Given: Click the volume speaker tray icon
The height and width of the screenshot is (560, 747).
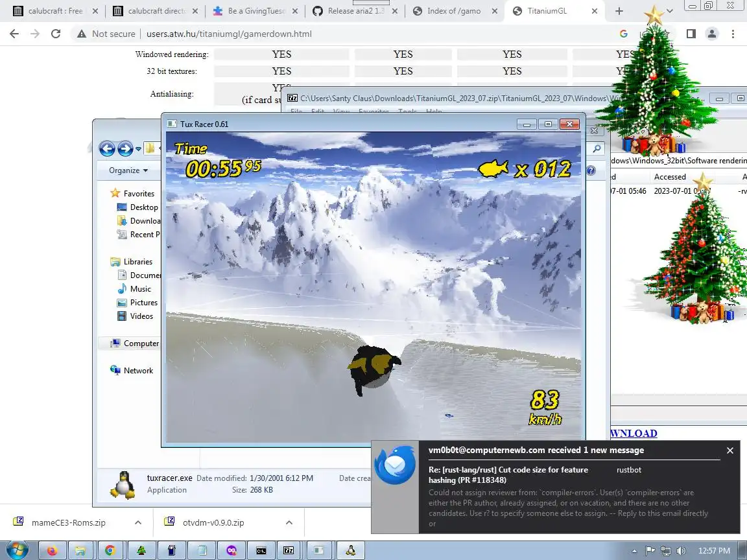Looking at the screenshot, I should [x=682, y=551].
